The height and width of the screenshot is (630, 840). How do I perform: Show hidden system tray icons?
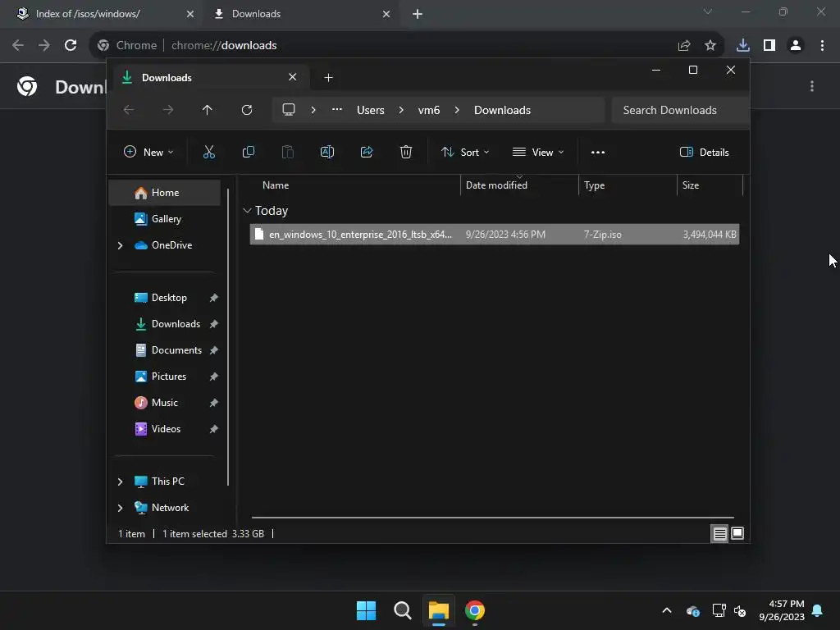click(667, 610)
